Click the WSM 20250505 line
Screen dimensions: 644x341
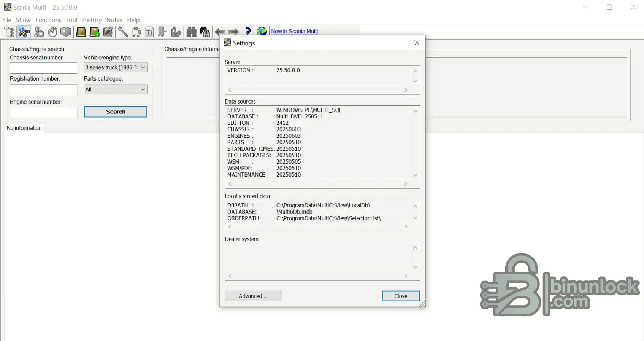(264, 162)
